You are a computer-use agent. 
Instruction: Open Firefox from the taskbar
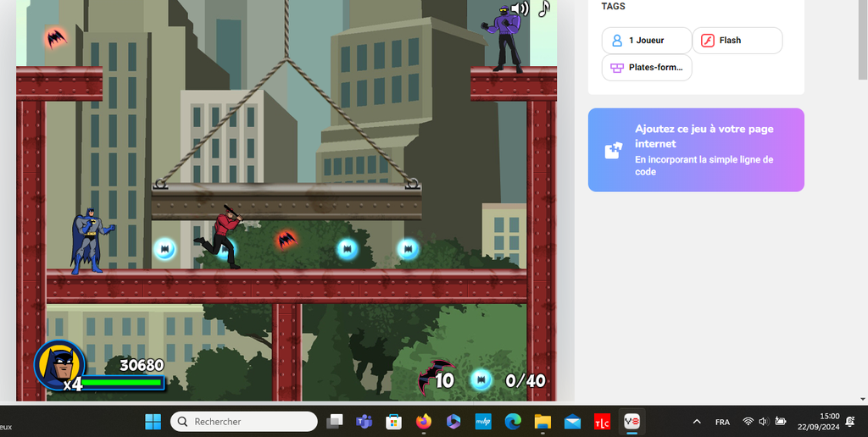(x=423, y=422)
